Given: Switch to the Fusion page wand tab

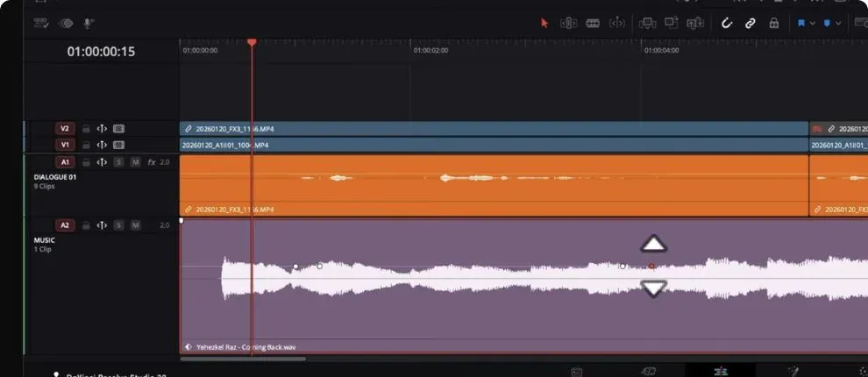Looking at the screenshot, I should 793,372.
